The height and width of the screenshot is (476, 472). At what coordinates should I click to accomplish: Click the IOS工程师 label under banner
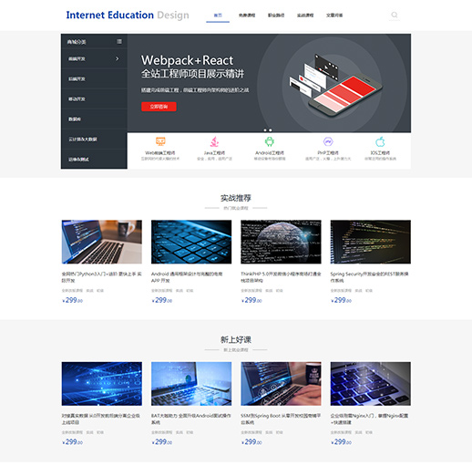point(380,153)
